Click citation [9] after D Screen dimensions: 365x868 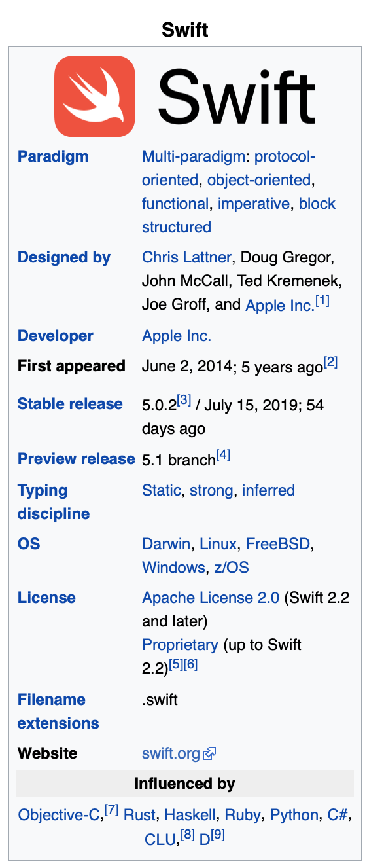(x=217, y=835)
